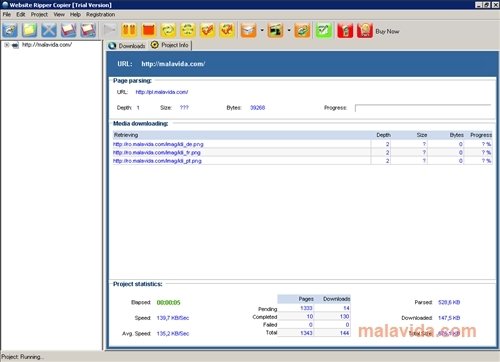The width and height of the screenshot is (500, 362).
Task: Click the site icon beside malavida.com tree item
Action: click(x=15, y=45)
